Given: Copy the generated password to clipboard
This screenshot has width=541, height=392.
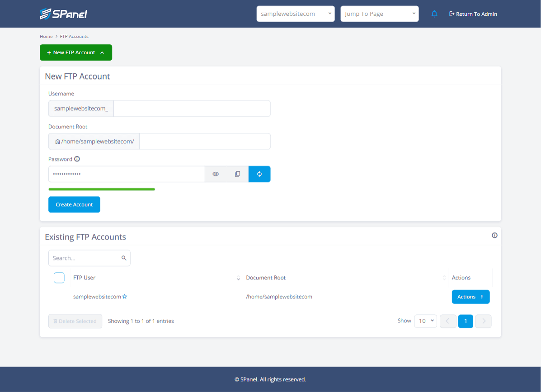Looking at the screenshot, I should [237, 174].
